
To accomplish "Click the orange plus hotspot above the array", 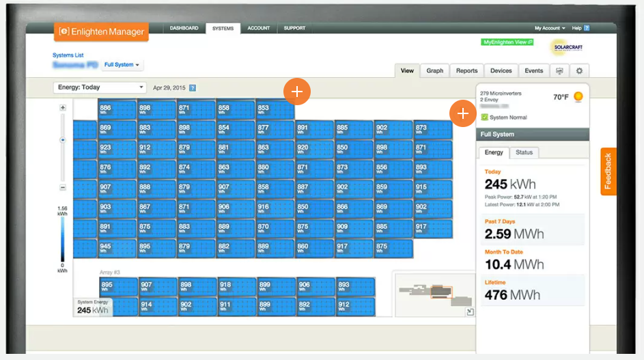I will click(297, 92).
